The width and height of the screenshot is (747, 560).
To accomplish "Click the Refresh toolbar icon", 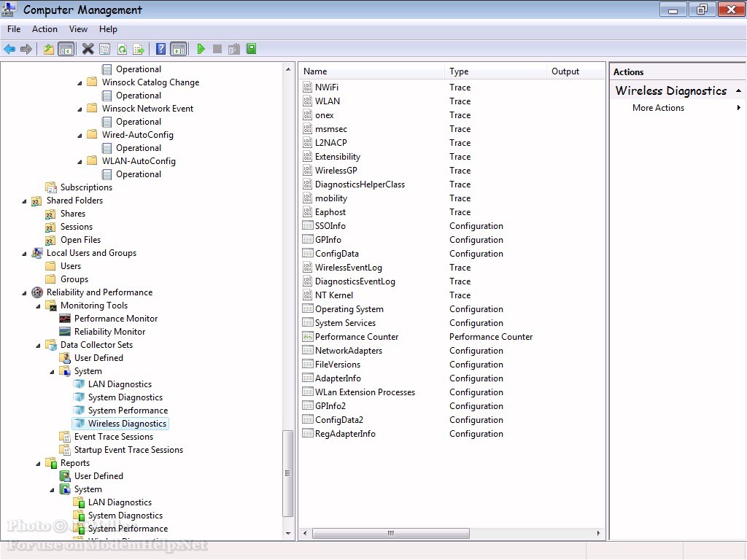I will click(x=122, y=49).
